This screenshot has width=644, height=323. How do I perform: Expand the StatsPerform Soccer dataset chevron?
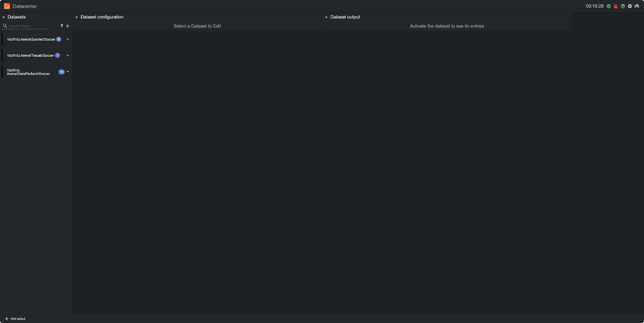point(68,72)
